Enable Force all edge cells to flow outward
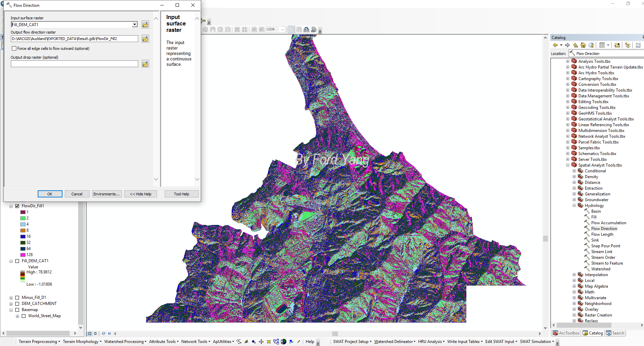Image resolution: width=644 pixels, height=346 pixels. [x=14, y=49]
